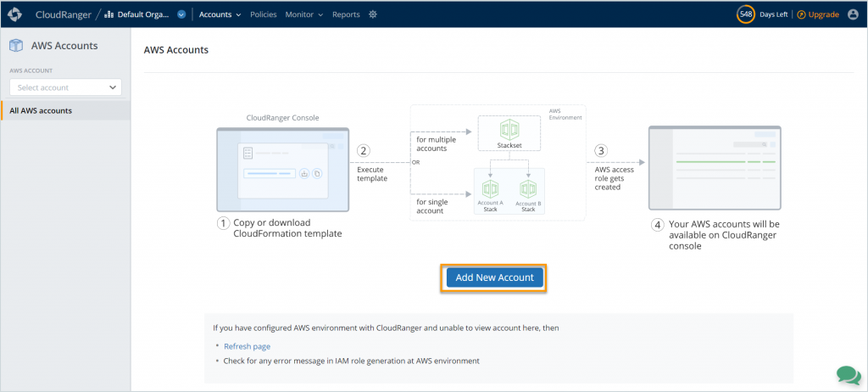868x392 pixels.
Task: Click the AWS ACCOUNT sidebar label
Action: [31, 71]
